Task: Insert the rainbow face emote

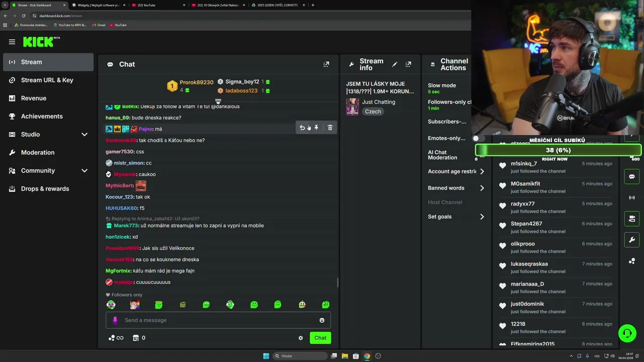Action: coord(134,305)
